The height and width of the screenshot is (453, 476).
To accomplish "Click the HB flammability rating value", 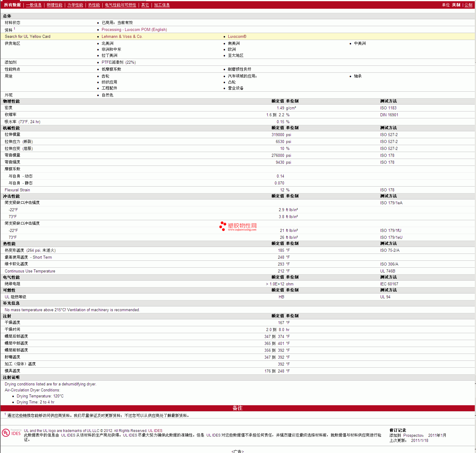I will (x=281, y=297).
